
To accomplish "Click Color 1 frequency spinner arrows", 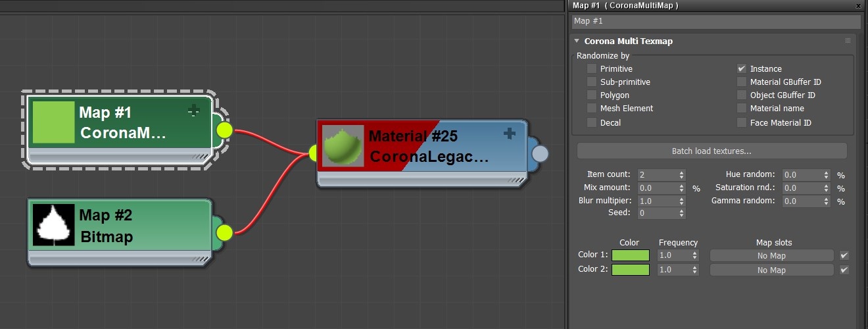I will [x=694, y=255].
